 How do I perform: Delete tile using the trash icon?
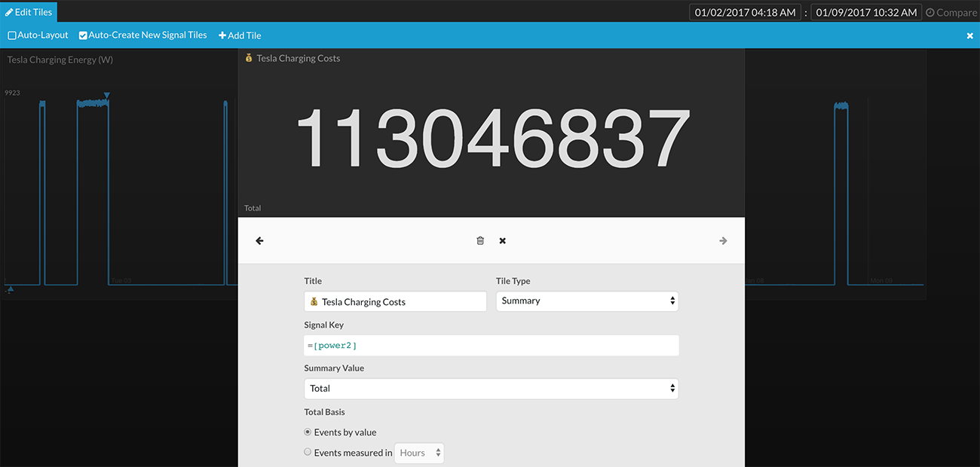(x=480, y=241)
